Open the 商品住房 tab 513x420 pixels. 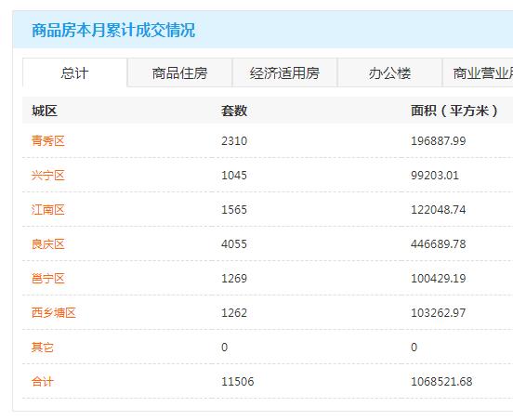179,72
